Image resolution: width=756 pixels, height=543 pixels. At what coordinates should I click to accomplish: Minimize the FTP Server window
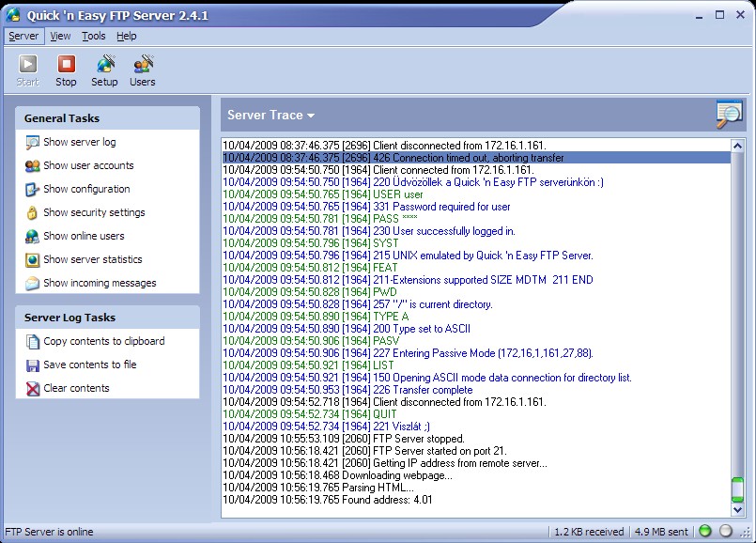point(699,15)
